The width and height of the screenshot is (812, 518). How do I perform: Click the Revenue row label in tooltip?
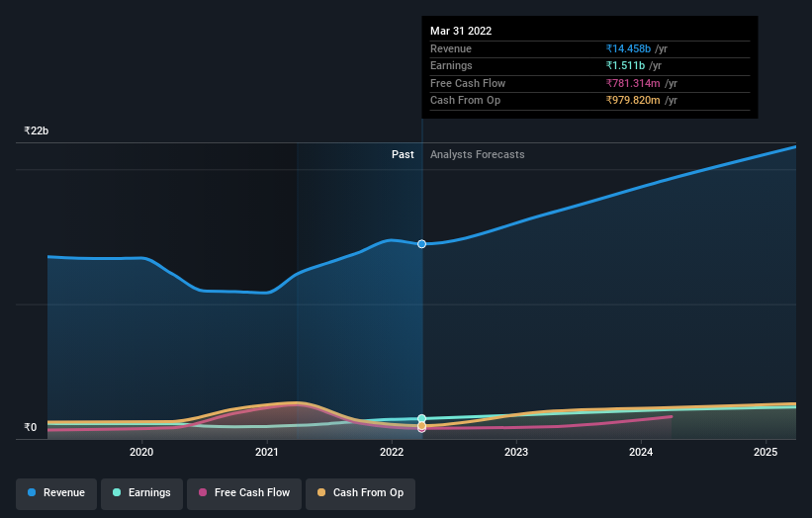[x=451, y=48]
